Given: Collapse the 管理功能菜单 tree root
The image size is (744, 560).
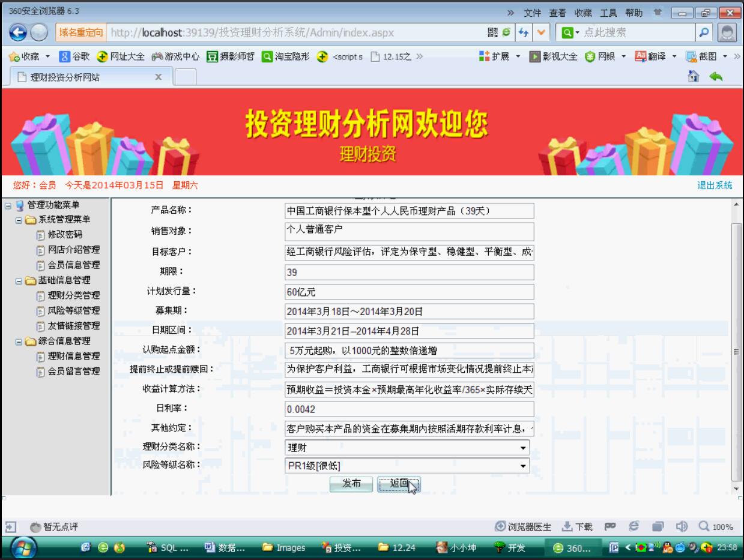Looking at the screenshot, I should click(7, 205).
